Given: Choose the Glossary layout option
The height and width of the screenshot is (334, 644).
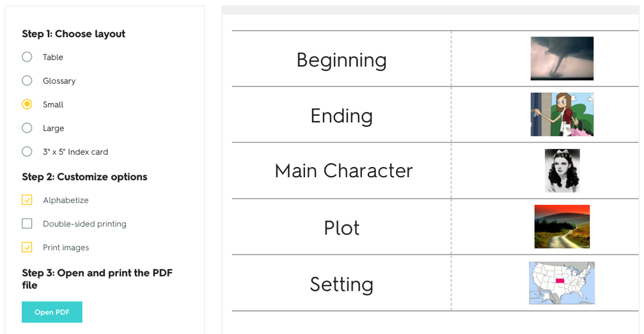Looking at the screenshot, I should pyautogui.click(x=27, y=81).
